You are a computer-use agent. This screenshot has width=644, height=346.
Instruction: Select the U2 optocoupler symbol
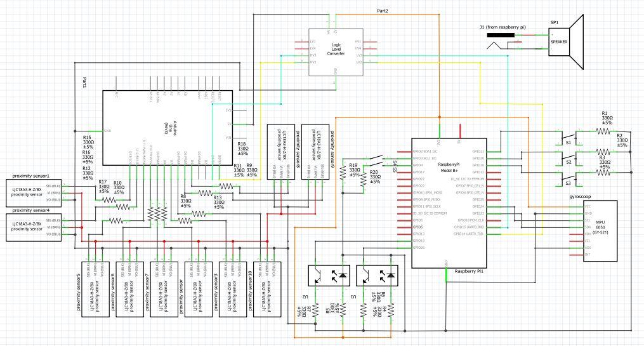tap(328, 275)
